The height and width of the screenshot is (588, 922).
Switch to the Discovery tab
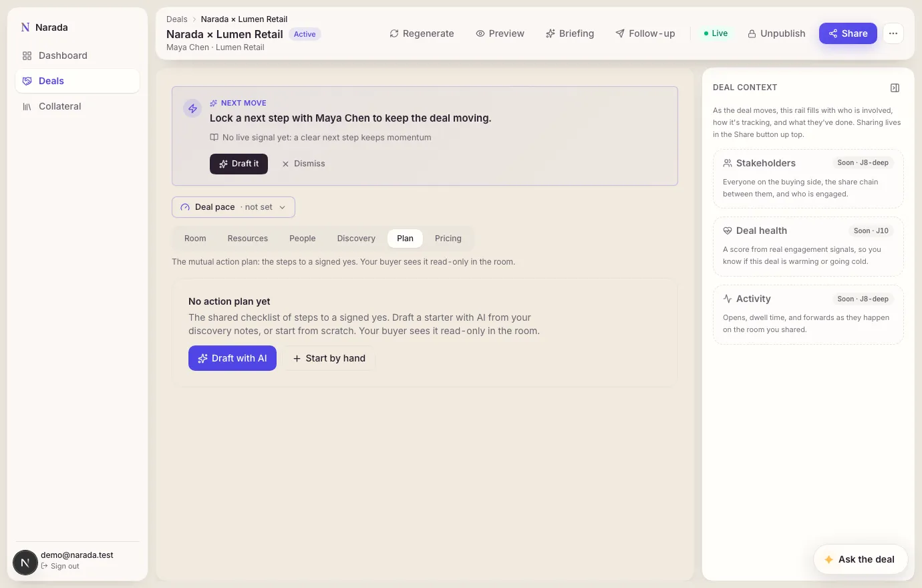tap(356, 239)
